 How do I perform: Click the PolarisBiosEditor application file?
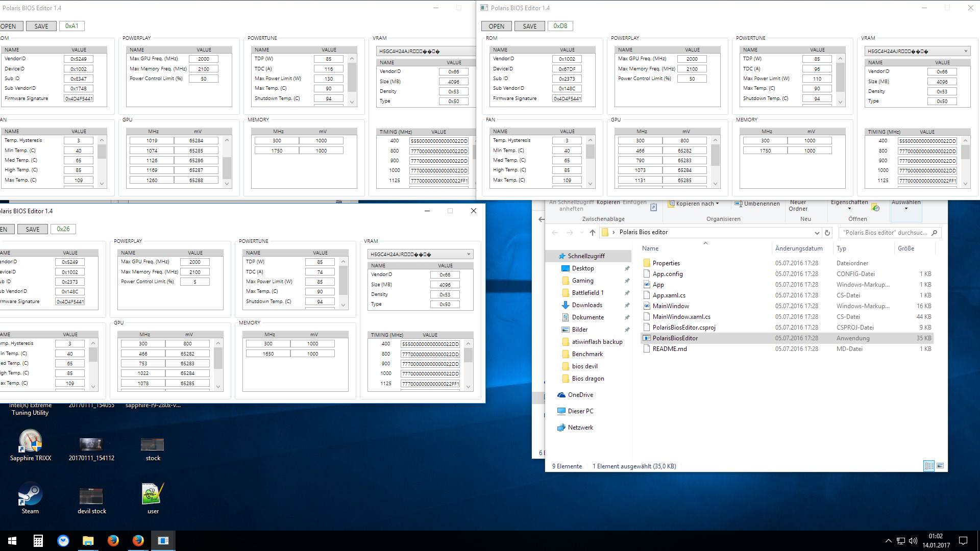point(675,338)
